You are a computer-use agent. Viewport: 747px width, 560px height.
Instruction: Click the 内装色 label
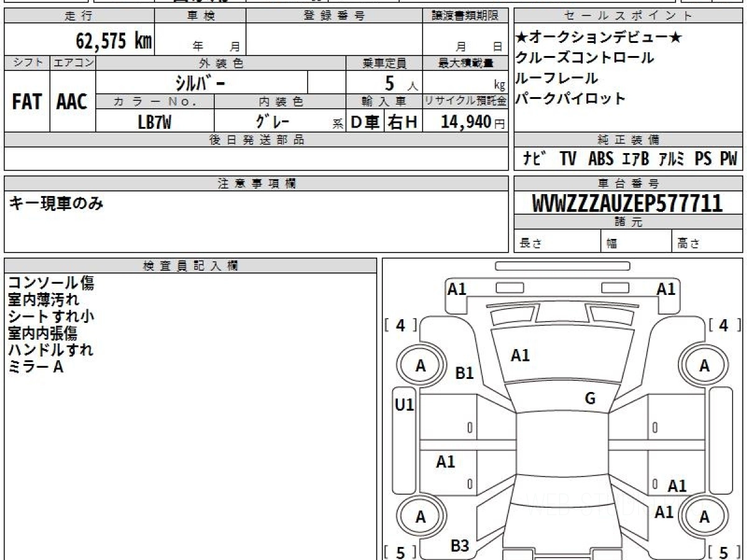pyautogui.click(x=280, y=101)
